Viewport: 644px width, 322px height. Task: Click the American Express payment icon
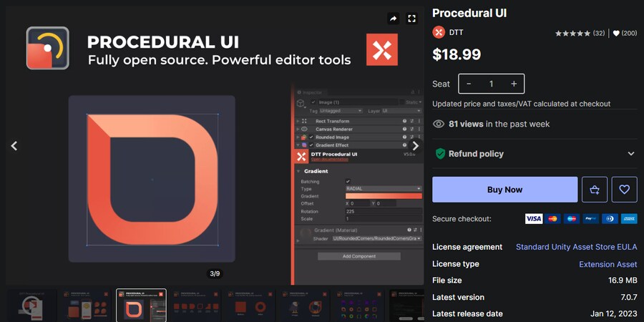point(629,218)
